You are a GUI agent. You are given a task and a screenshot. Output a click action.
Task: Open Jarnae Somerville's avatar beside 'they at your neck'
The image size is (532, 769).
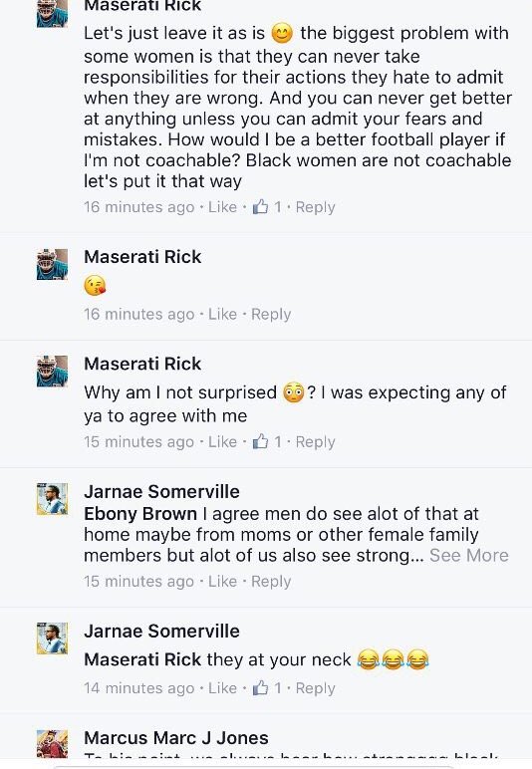(52, 639)
